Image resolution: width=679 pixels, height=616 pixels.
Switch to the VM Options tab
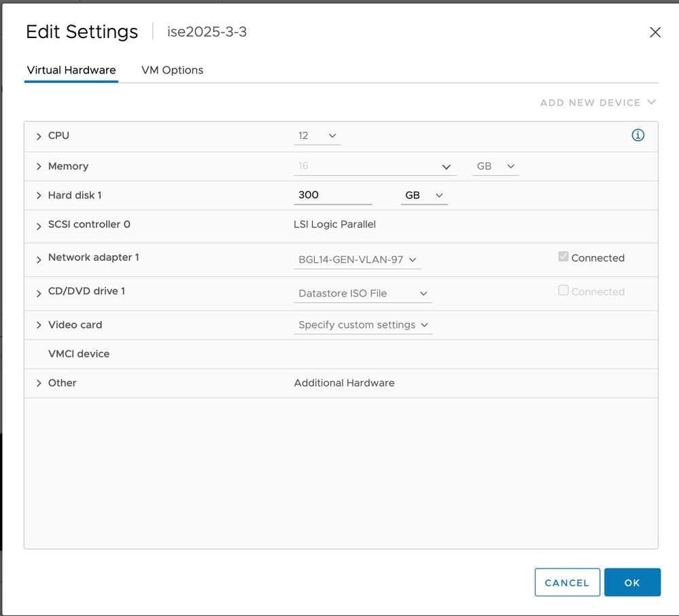172,70
